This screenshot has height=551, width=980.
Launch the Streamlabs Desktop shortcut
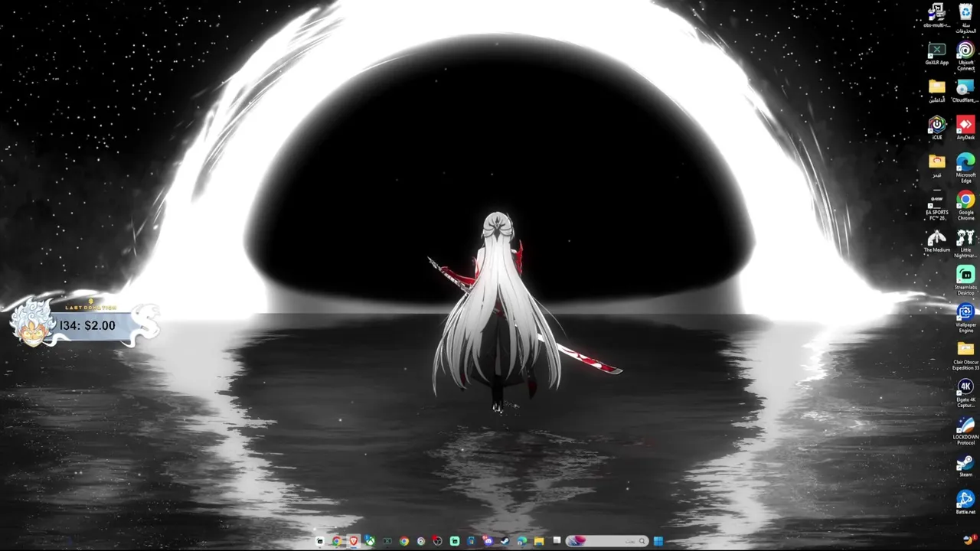965,281
